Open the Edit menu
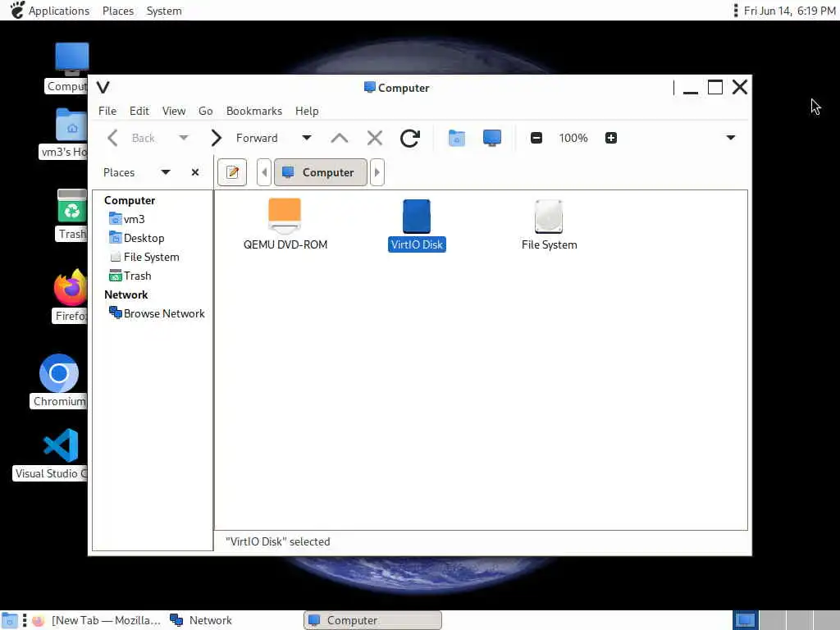840x630 pixels. [139, 111]
